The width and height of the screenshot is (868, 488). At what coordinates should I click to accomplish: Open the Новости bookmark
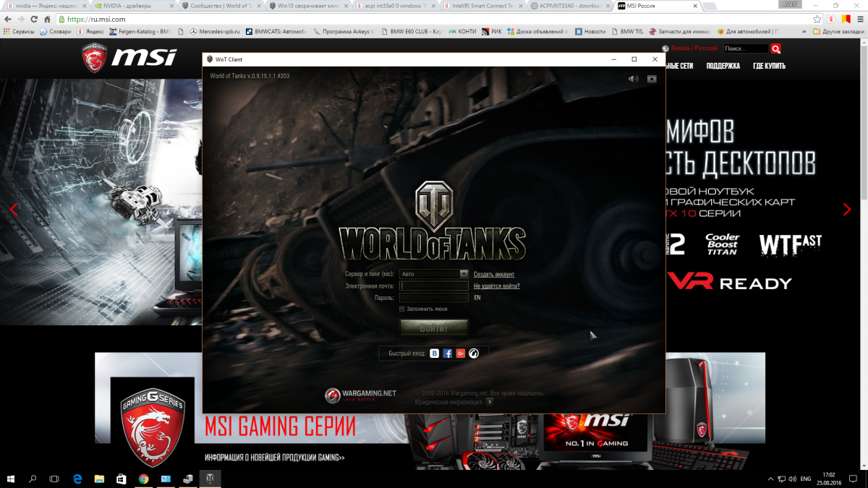590,32
